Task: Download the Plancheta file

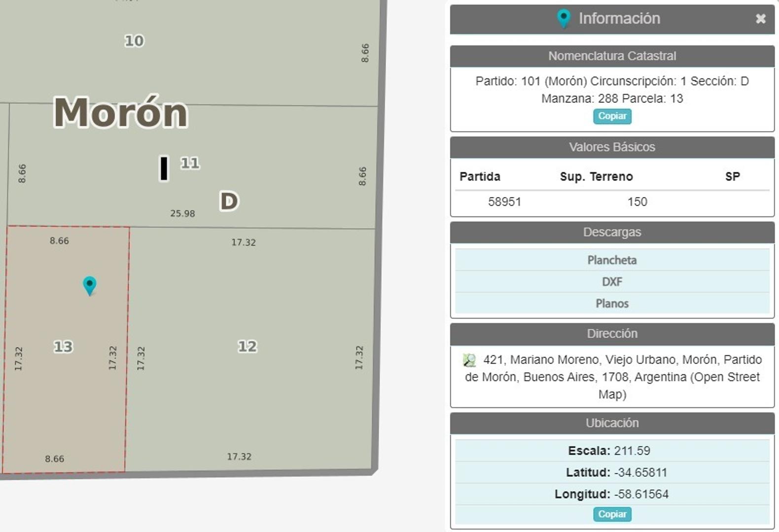Action: 612,260
